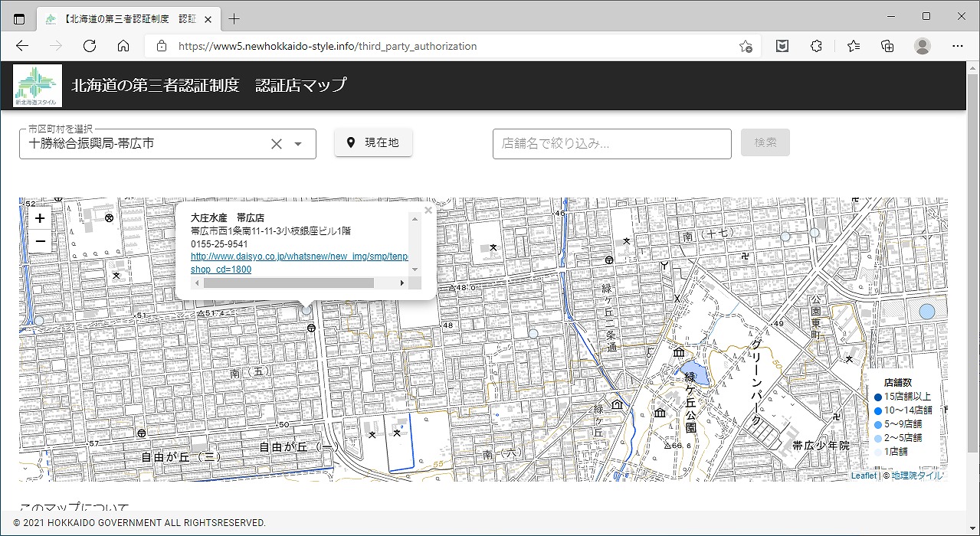This screenshot has height=536, width=980.
Task: Open the Leaflet attribution link
Action: (x=863, y=476)
